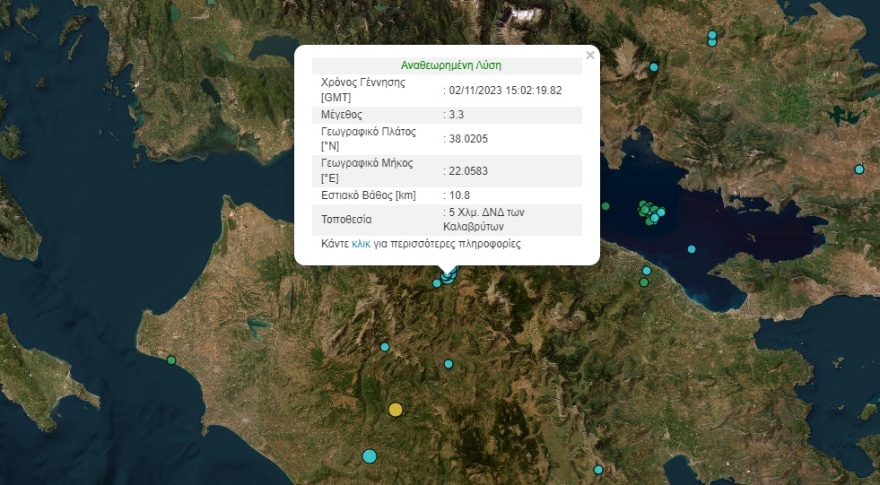Select the green marker on the western coast
Viewport: 880px width, 485px height.
[171, 360]
